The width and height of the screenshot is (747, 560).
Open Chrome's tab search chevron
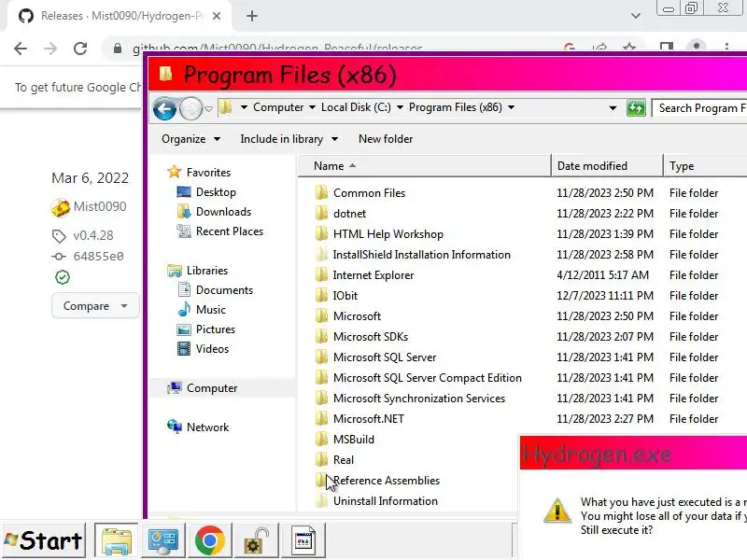(636, 16)
